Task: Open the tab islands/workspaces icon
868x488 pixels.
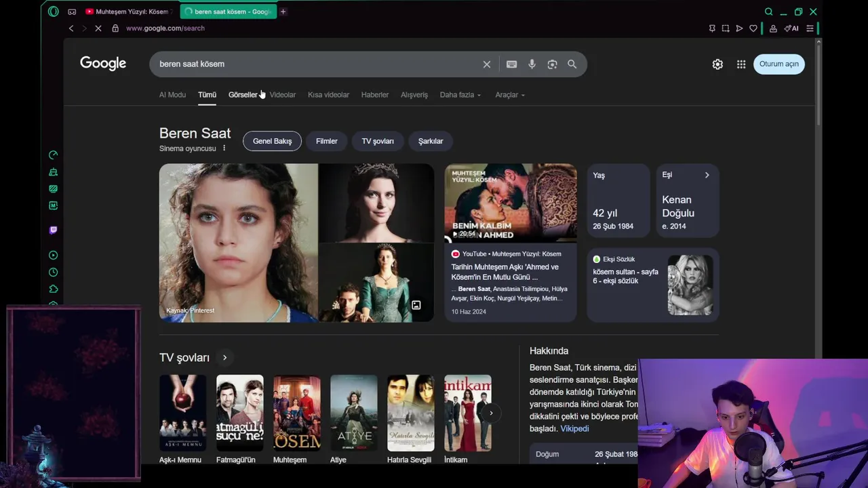Action: click(72, 12)
